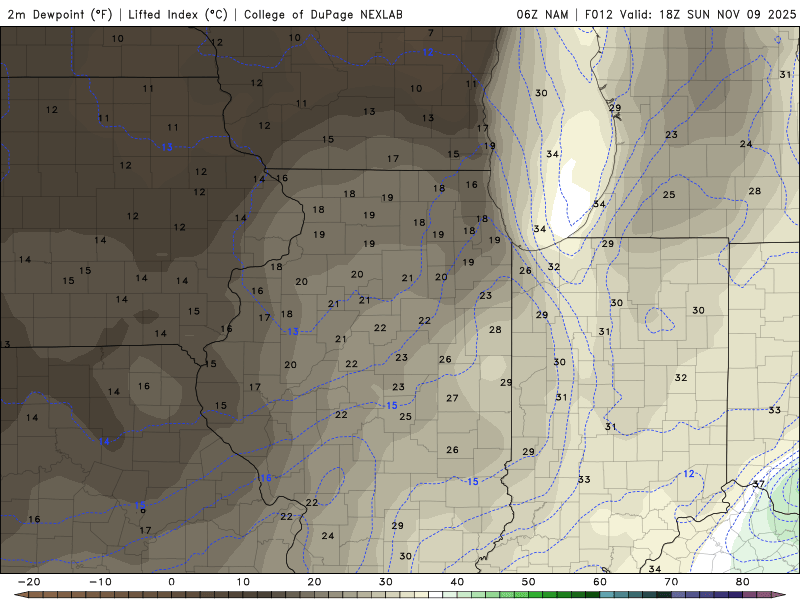Click the colorbar label "50"
This screenshot has height=600, width=800.
529,582
